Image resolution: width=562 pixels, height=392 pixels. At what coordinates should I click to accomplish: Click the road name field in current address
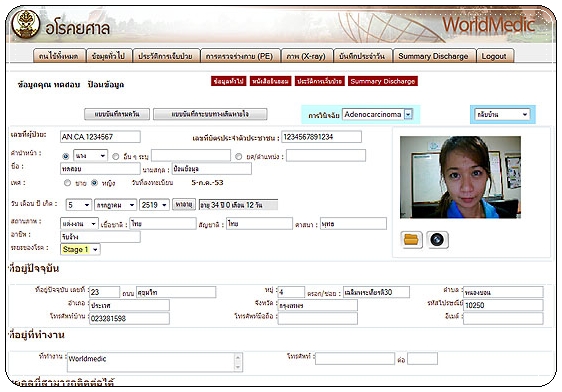click(176, 292)
